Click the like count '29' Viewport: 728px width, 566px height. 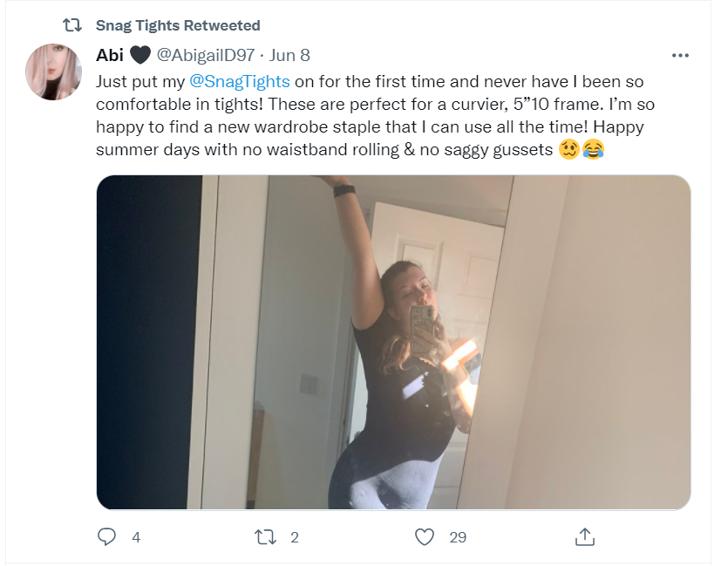point(458,537)
